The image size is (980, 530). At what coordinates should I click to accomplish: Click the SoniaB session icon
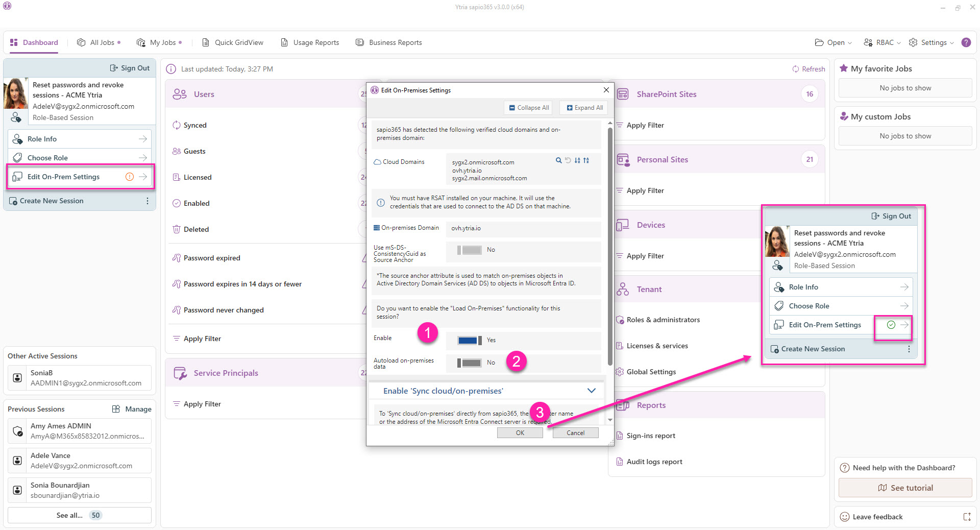17,378
